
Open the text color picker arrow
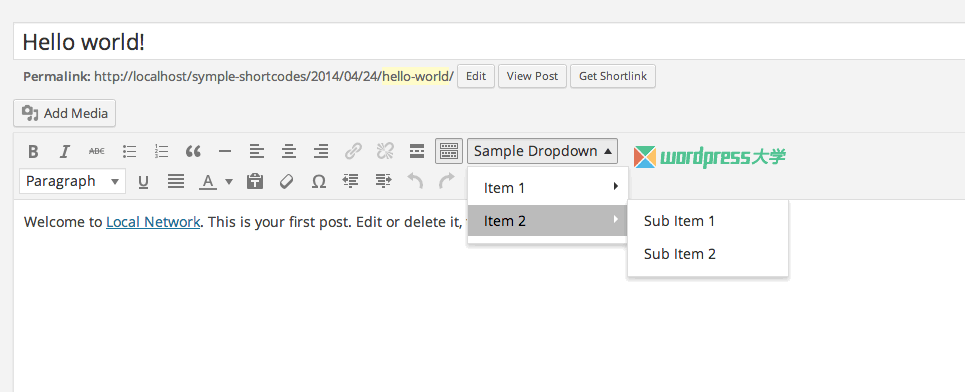click(229, 182)
